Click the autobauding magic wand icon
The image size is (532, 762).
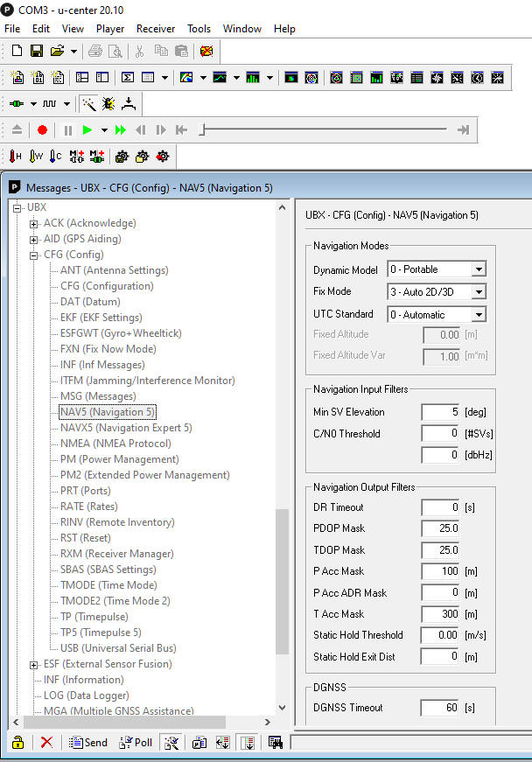pyautogui.click(x=88, y=103)
